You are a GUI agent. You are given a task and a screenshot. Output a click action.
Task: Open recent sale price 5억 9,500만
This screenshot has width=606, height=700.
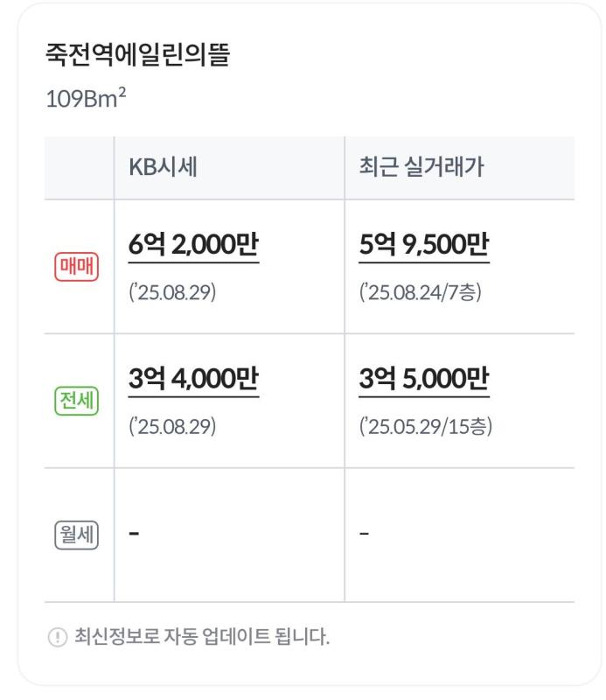point(424,245)
